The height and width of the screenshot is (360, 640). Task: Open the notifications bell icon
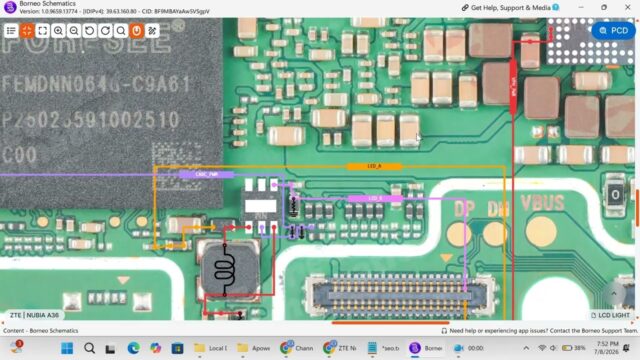pos(626,348)
